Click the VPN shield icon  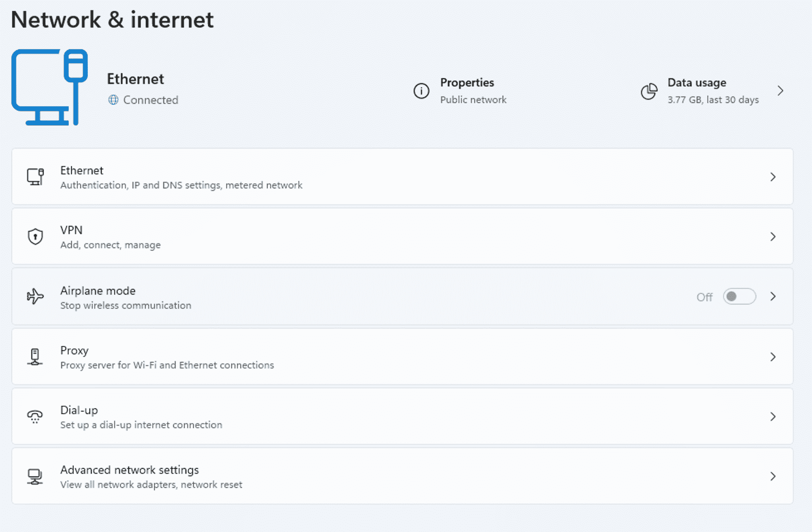35,237
